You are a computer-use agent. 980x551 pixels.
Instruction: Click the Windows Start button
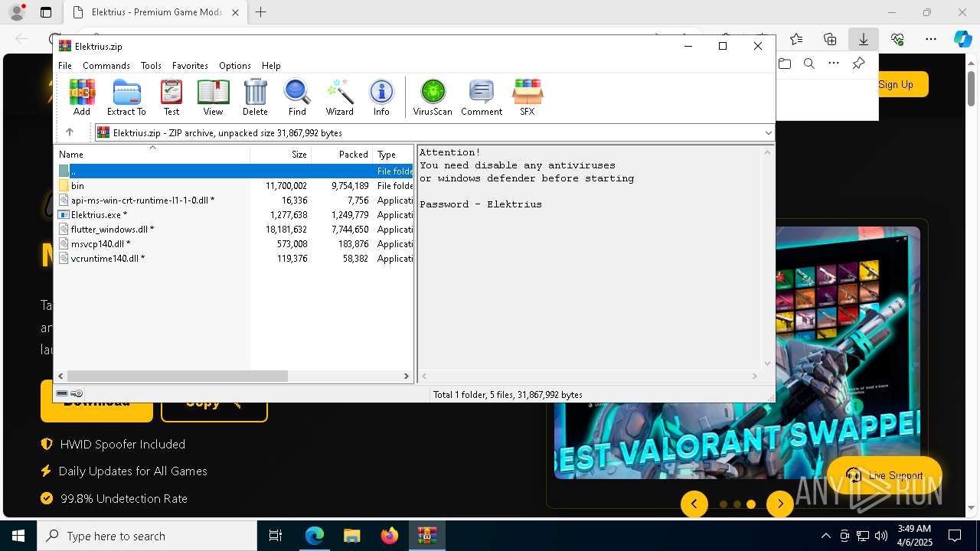pos(18,536)
